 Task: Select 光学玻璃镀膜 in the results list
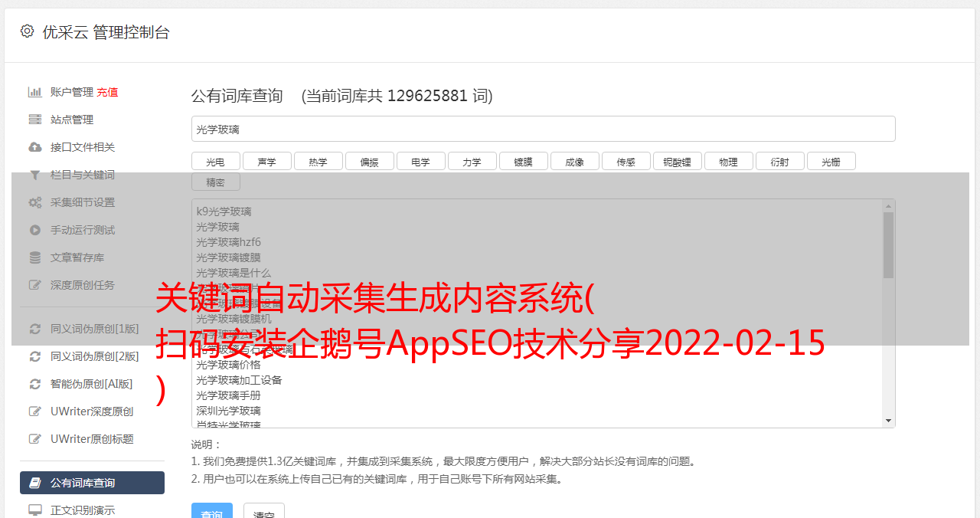[228, 257]
